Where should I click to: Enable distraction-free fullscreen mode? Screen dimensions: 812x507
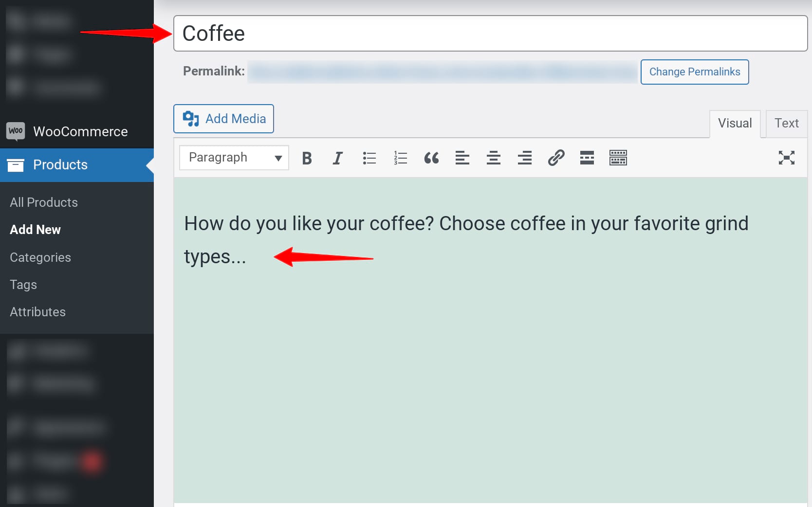pos(786,158)
